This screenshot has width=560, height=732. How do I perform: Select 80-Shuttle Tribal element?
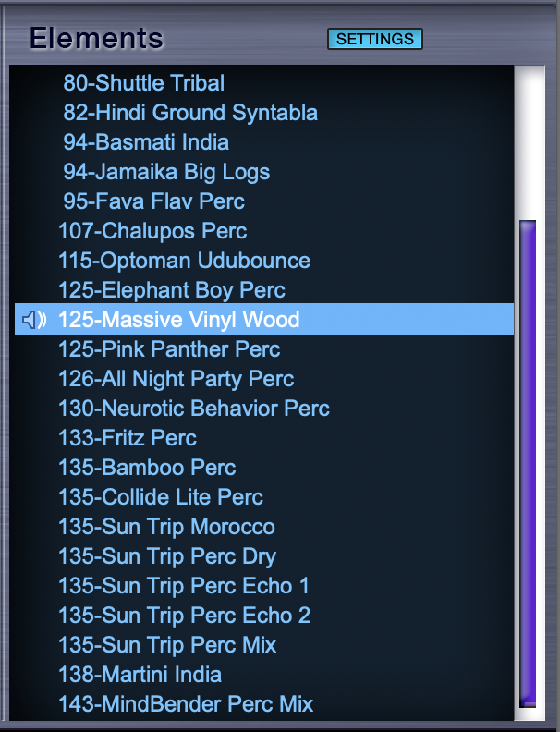(x=143, y=83)
